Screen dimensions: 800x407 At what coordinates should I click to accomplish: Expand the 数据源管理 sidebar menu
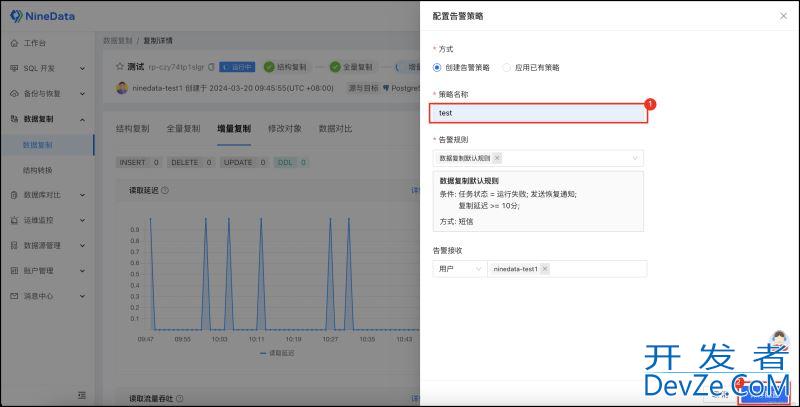click(x=82, y=245)
